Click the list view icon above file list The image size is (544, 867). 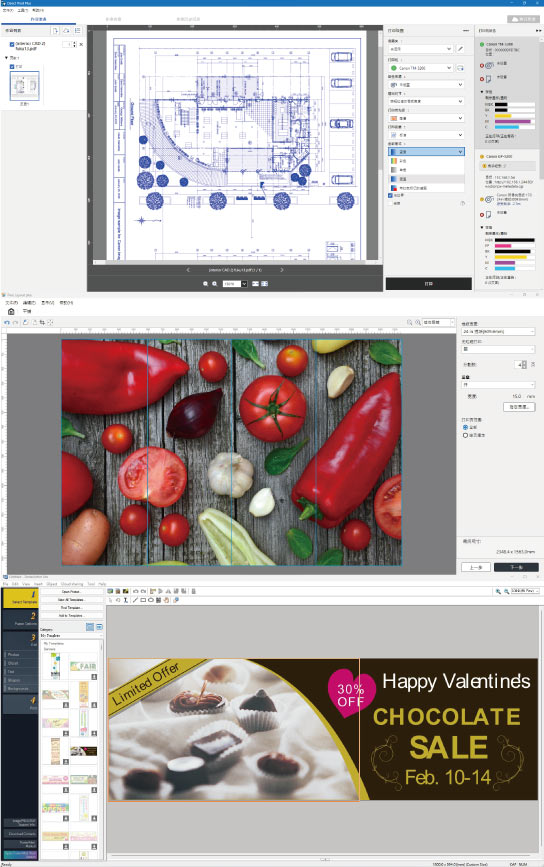point(78,30)
